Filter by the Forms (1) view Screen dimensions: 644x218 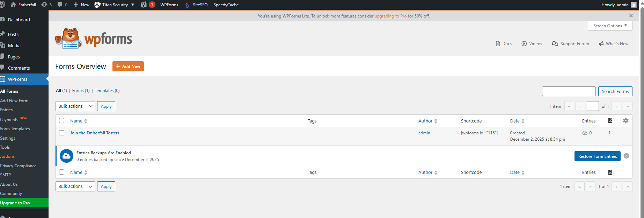81,91
